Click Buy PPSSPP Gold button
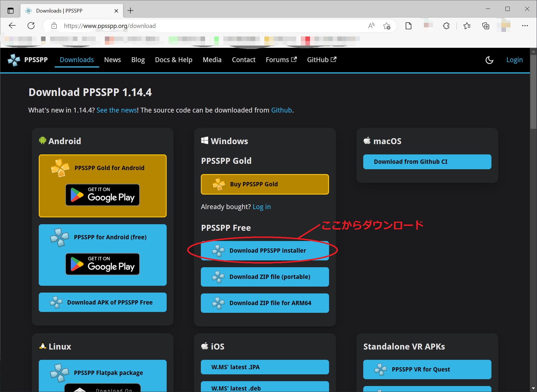 (265, 184)
